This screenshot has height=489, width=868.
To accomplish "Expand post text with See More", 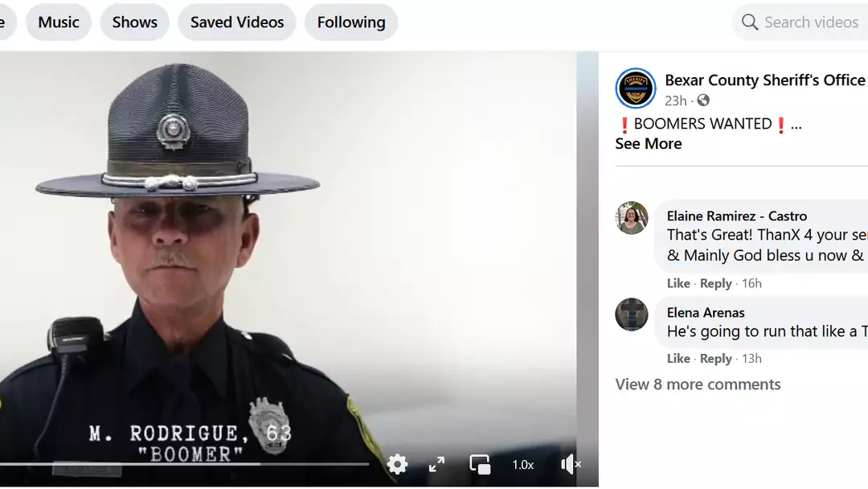I will click(648, 144).
